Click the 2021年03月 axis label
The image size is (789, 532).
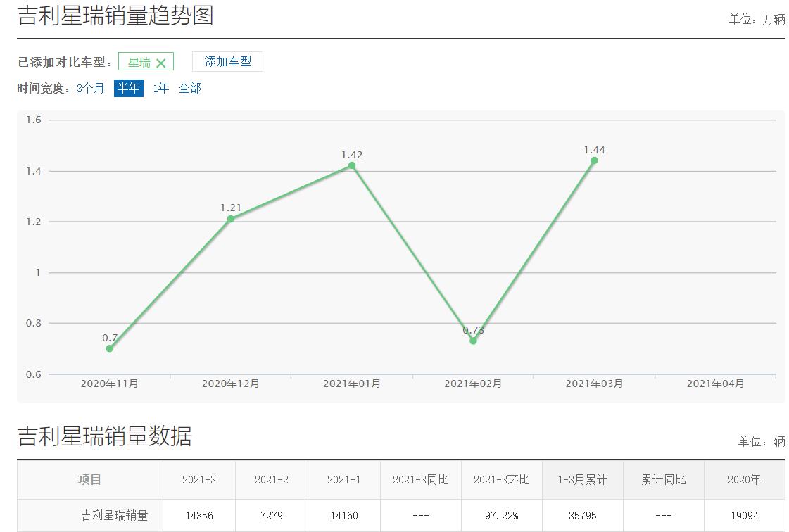point(594,384)
